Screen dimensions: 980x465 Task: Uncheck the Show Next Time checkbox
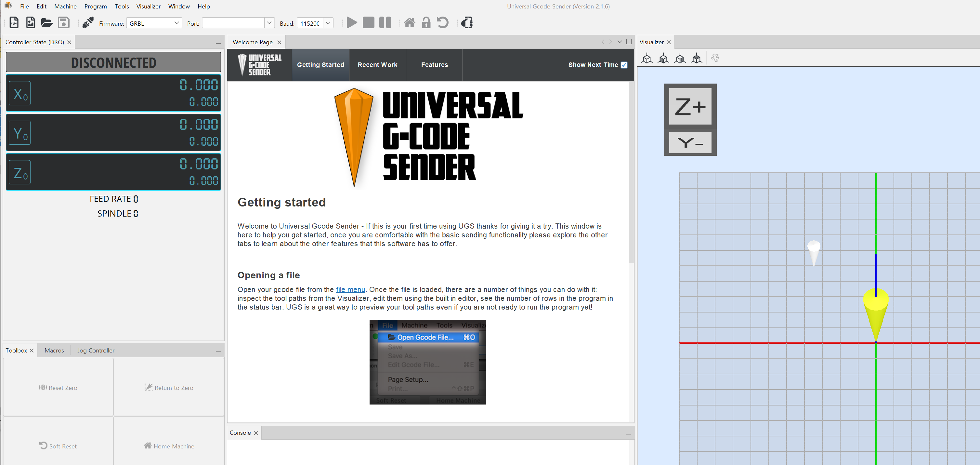624,65
